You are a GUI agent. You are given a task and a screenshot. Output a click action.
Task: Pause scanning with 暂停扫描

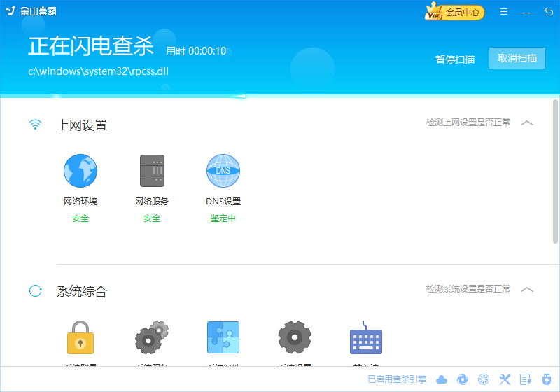455,59
